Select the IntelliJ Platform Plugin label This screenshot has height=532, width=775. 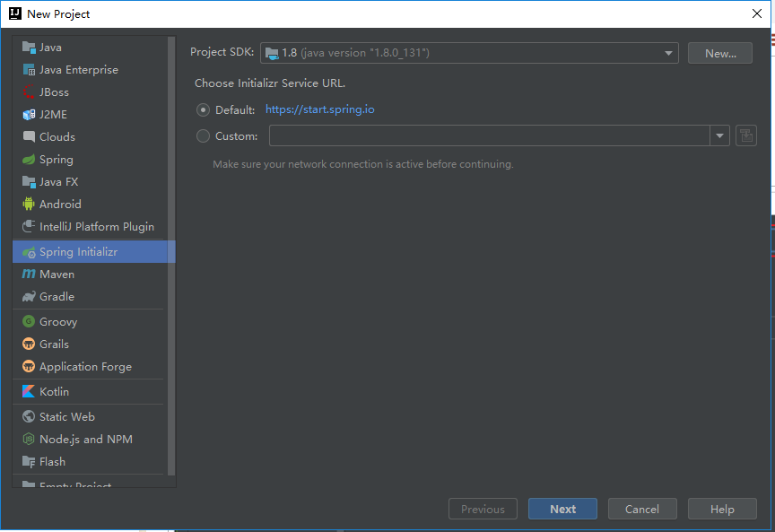(97, 226)
